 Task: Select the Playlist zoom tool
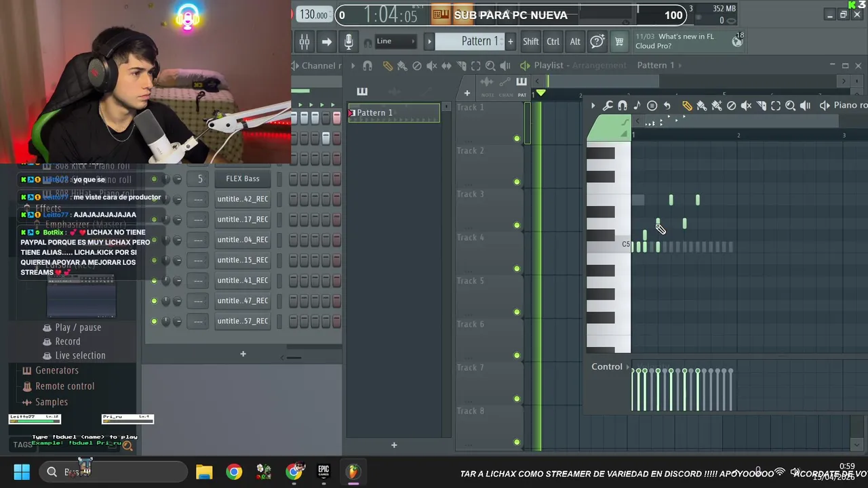coord(490,66)
